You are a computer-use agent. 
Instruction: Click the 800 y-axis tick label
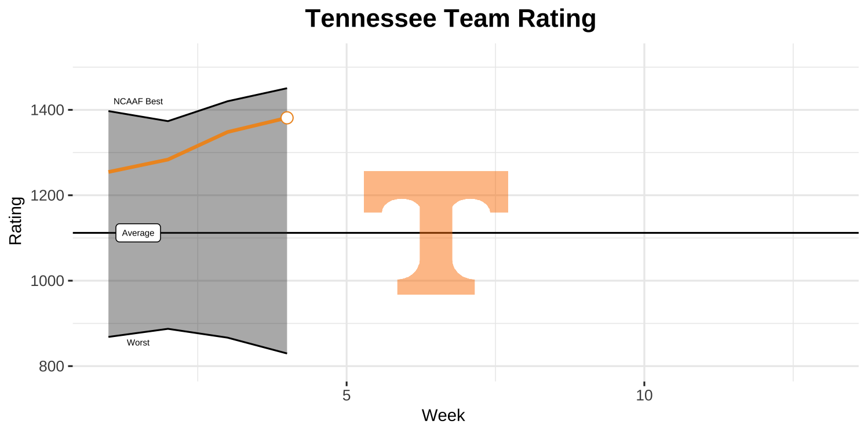51,367
